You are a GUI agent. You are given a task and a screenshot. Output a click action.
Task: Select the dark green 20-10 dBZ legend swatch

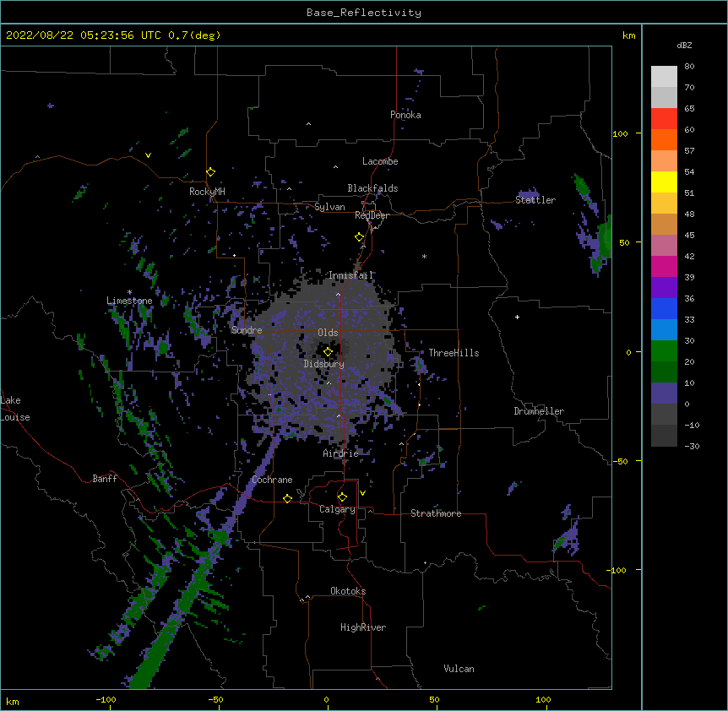tap(664, 372)
